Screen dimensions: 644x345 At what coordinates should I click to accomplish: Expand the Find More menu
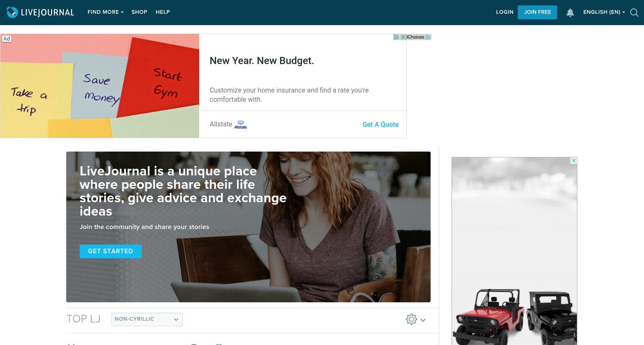105,12
